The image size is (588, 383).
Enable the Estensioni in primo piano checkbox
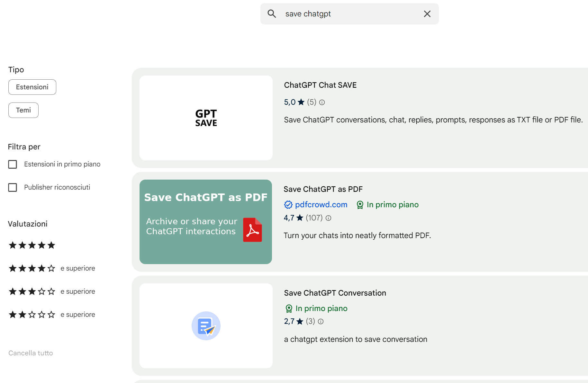[13, 165]
